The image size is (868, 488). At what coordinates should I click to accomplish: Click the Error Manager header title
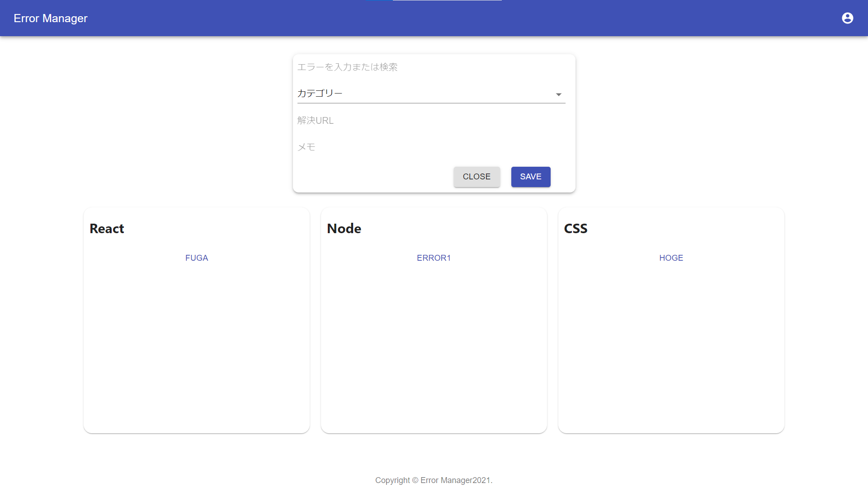(x=51, y=19)
